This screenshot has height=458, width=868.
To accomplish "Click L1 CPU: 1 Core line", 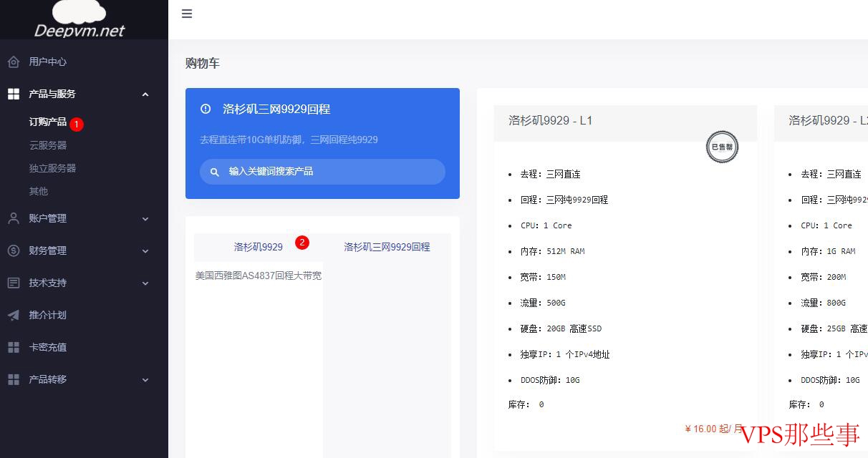I will (546, 225).
